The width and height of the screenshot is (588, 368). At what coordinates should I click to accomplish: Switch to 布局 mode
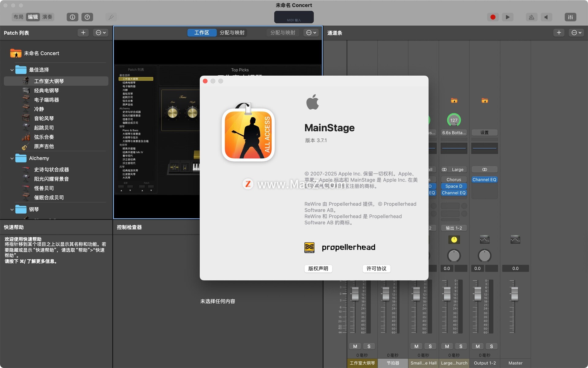[18, 17]
